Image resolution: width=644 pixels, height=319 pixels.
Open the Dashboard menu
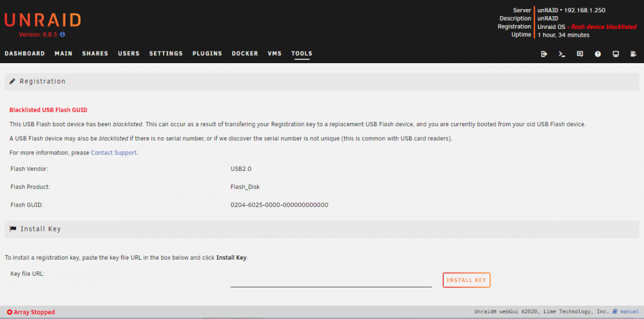(x=24, y=54)
